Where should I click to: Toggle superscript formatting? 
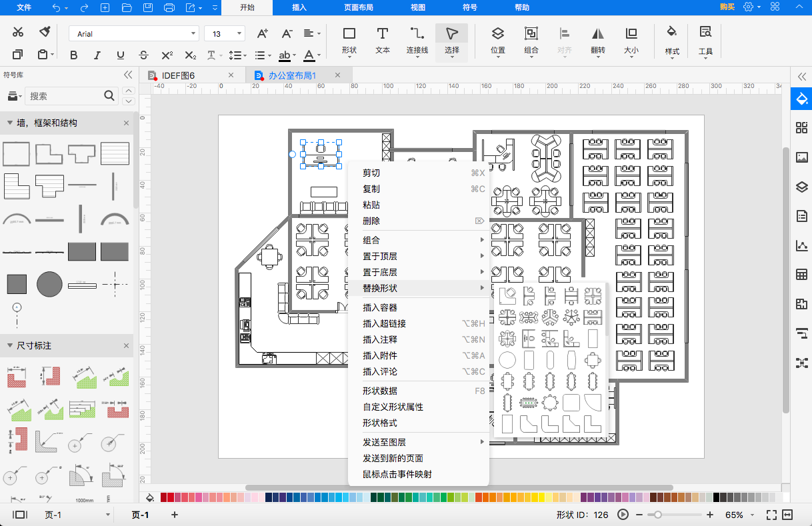click(x=167, y=55)
